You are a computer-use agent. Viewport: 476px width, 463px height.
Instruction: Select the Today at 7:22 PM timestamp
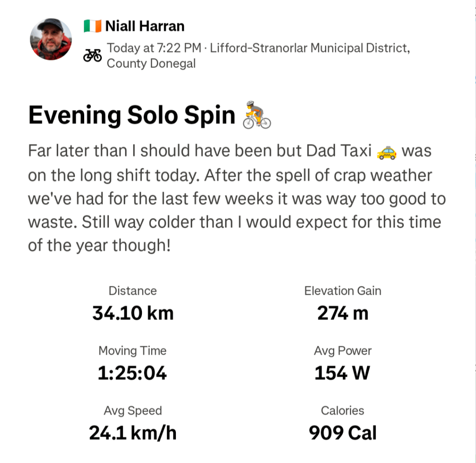point(154,48)
